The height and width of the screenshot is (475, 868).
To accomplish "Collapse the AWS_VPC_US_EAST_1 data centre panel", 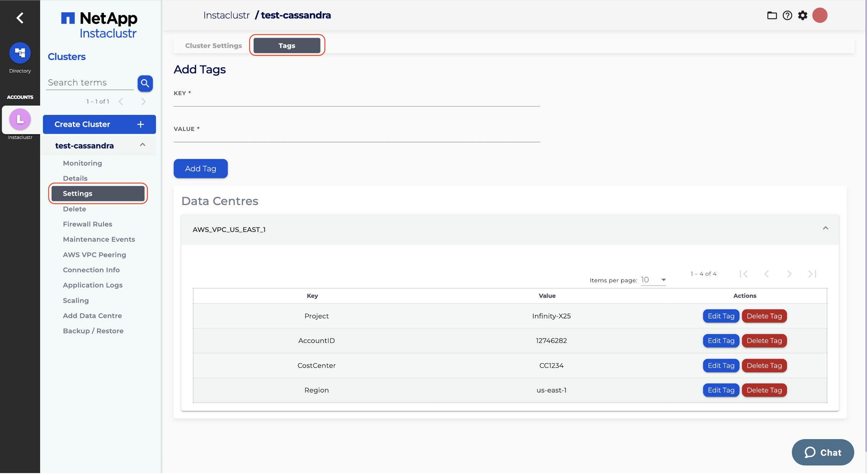I will tap(825, 228).
